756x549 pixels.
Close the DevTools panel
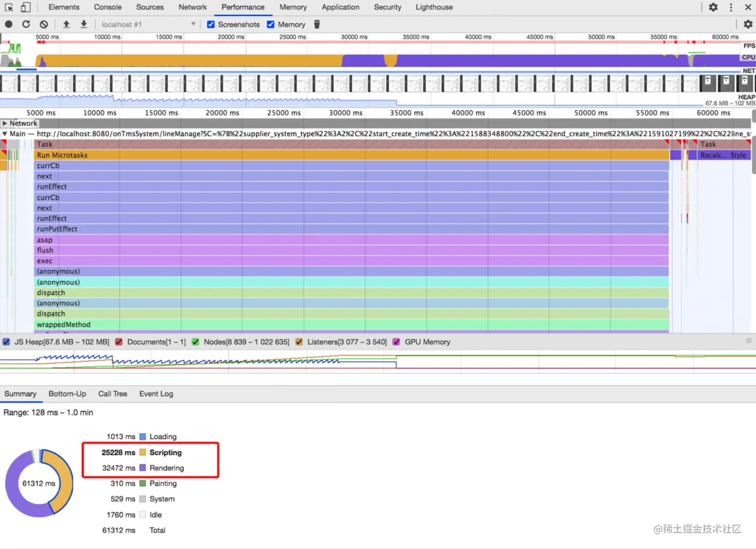748,7
